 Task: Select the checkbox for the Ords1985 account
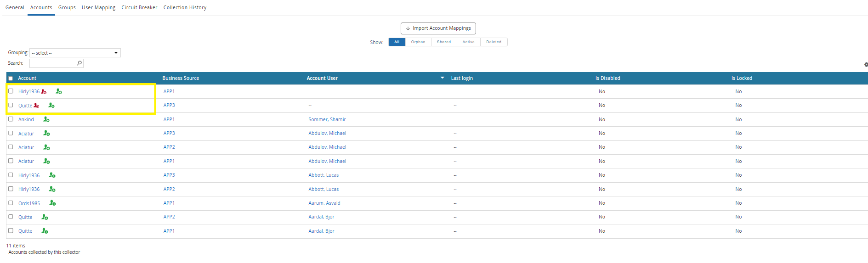pos(11,203)
